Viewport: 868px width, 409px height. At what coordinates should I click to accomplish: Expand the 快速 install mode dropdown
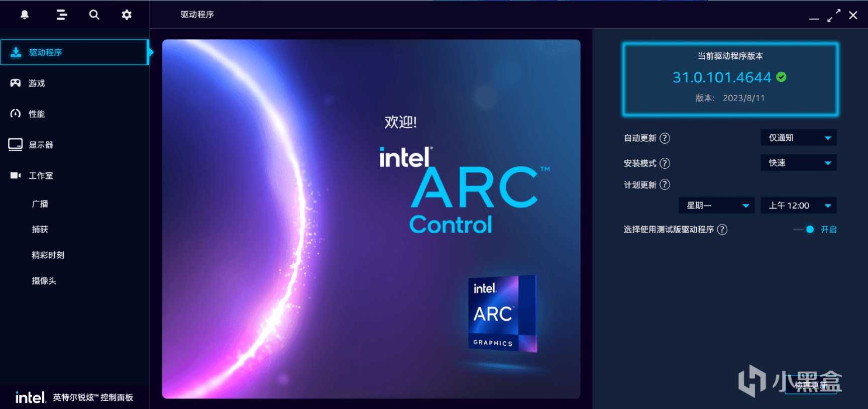pos(799,163)
